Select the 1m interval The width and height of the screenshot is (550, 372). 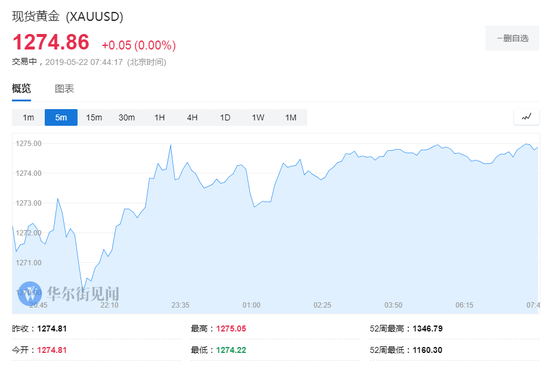[28, 117]
